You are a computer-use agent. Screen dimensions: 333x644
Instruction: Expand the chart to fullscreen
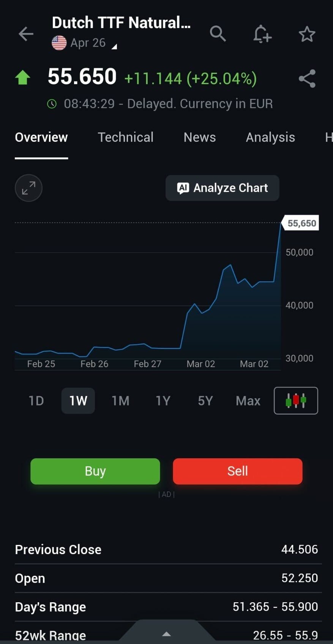coord(28,188)
